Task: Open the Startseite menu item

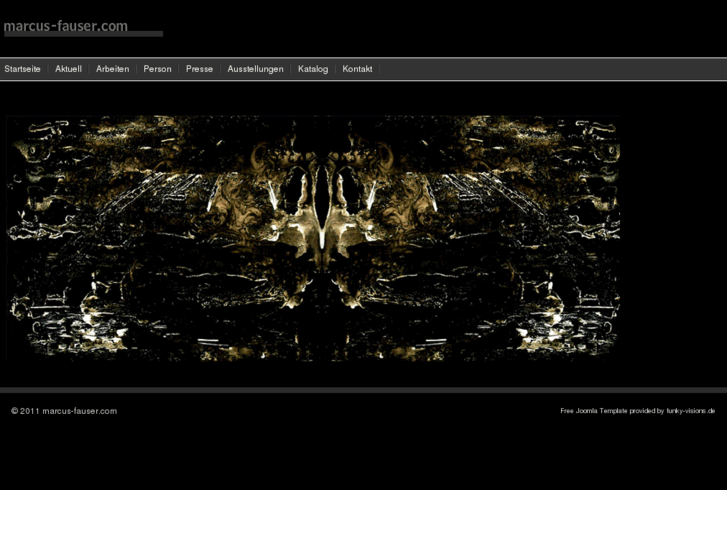Action: coord(22,69)
